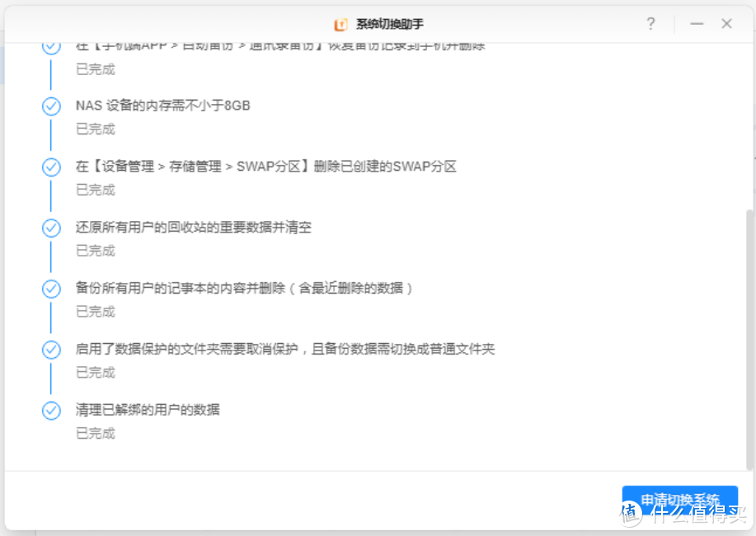Click the checkmark icon beside 回收站 data step

[51, 228]
